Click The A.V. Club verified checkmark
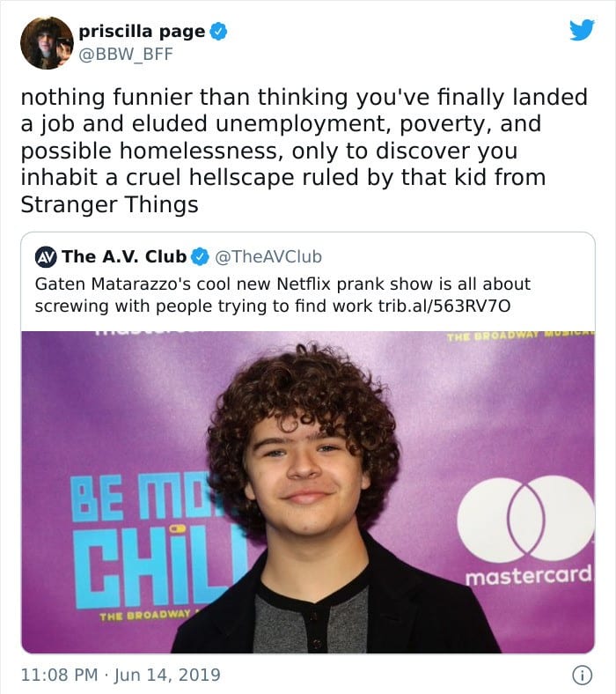Screen dimensions: 616x694 tap(200, 256)
